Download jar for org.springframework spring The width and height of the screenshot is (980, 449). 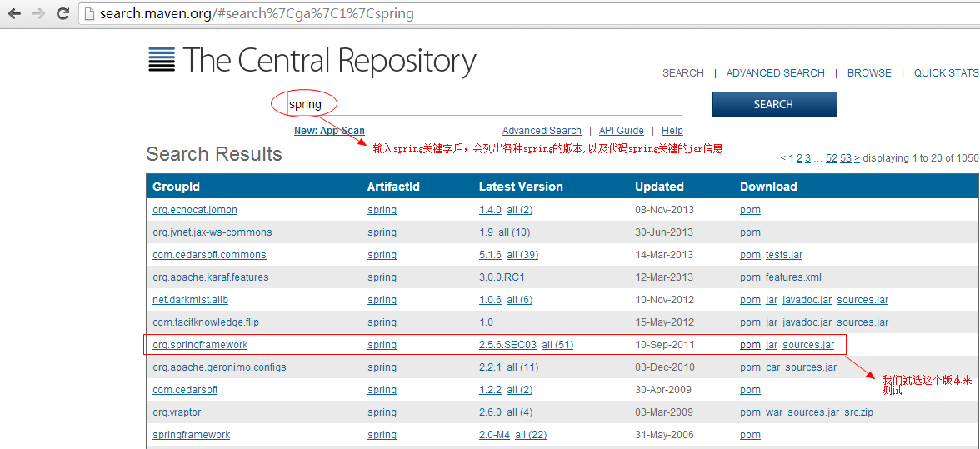click(772, 345)
